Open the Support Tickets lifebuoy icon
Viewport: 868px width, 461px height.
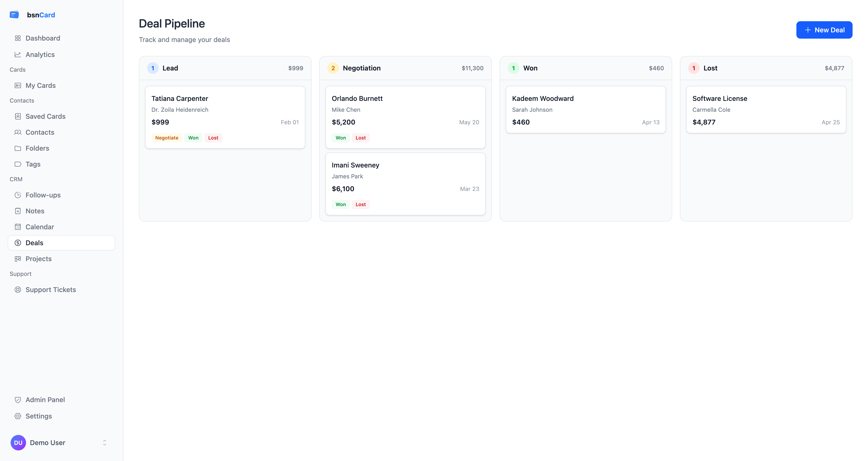18,290
